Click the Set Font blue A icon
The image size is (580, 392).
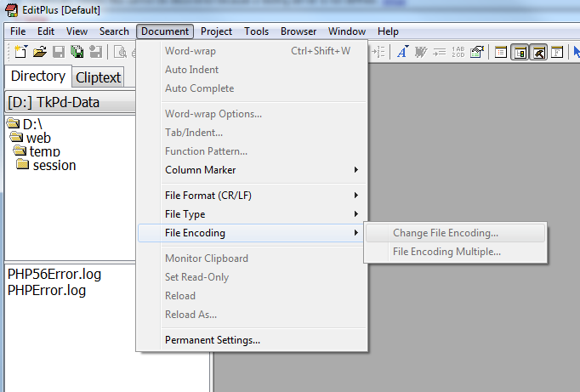[x=402, y=52]
